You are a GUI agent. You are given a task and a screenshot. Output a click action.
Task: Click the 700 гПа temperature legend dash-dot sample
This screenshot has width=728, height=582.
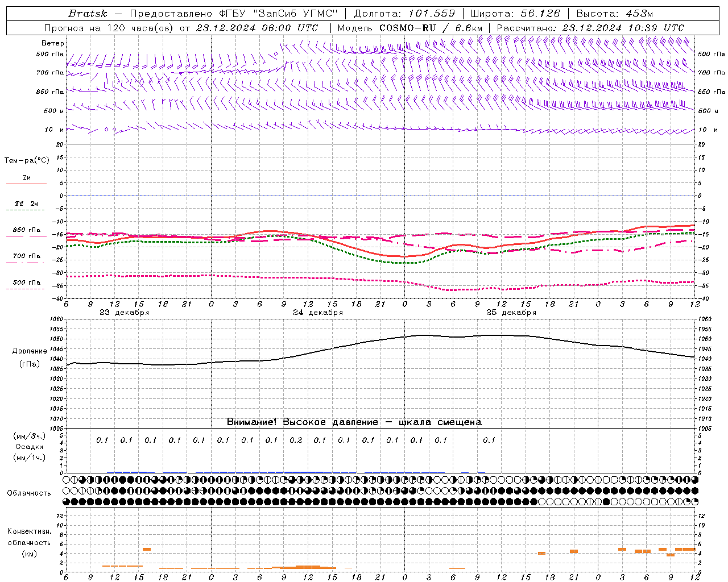(26, 263)
